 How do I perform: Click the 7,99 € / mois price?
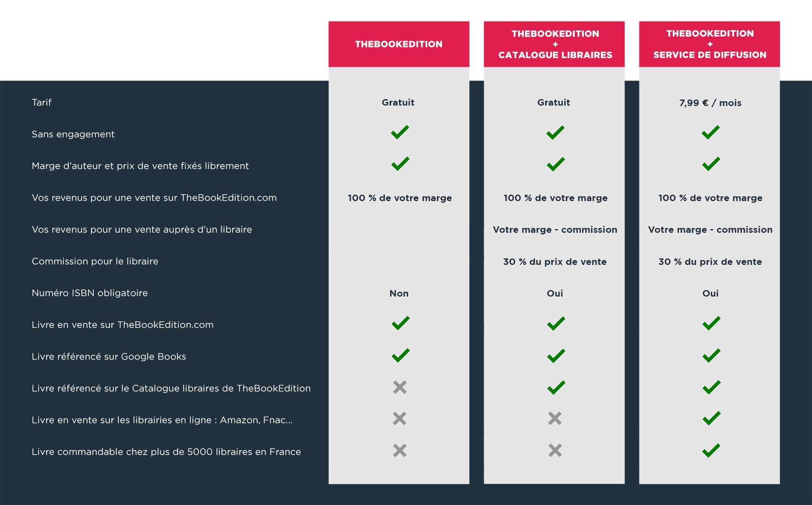pos(710,103)
